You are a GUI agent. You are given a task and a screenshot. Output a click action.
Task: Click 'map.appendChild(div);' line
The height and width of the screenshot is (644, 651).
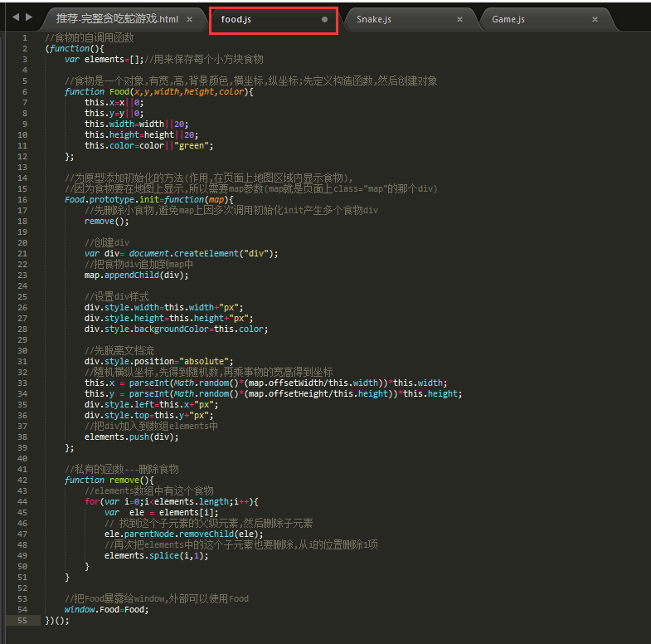coord(137,275)
